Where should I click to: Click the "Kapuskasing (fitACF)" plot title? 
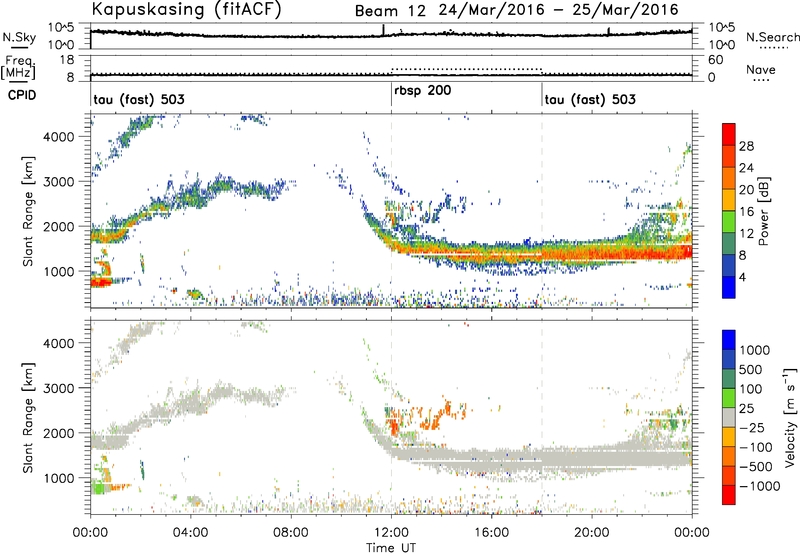(x=186, y=9)
